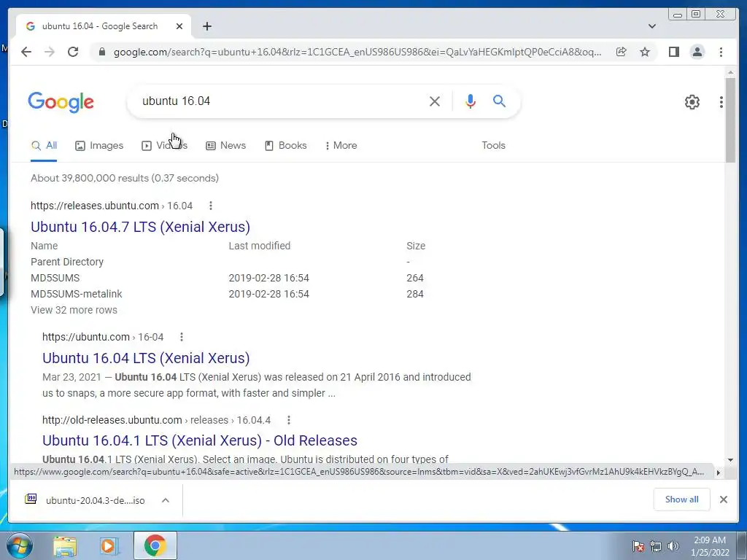The width and height of the screenshot is (747, 560).
Task: Show all downloads
Action: [681, 499]
